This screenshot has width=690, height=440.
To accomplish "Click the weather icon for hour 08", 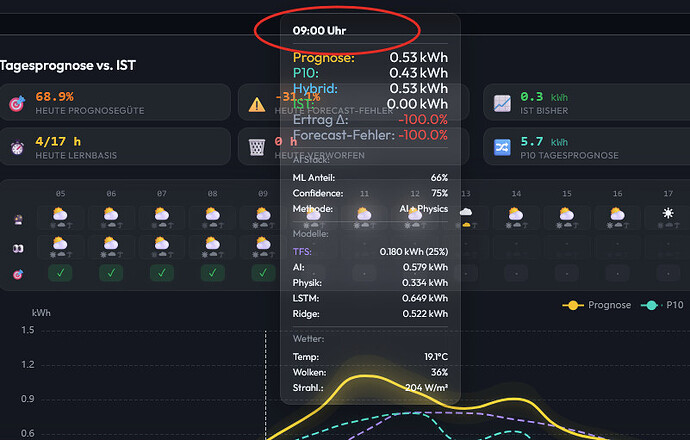I will click(x=213, y=214).
